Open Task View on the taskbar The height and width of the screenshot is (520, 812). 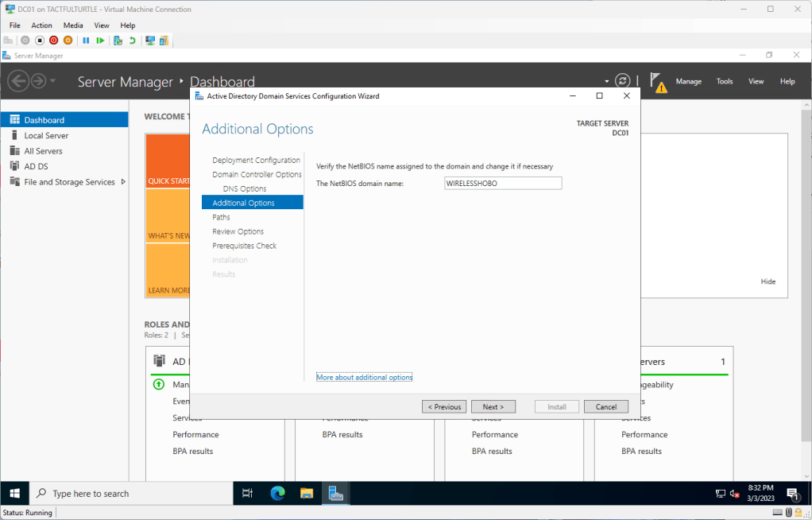pos(247,493)
